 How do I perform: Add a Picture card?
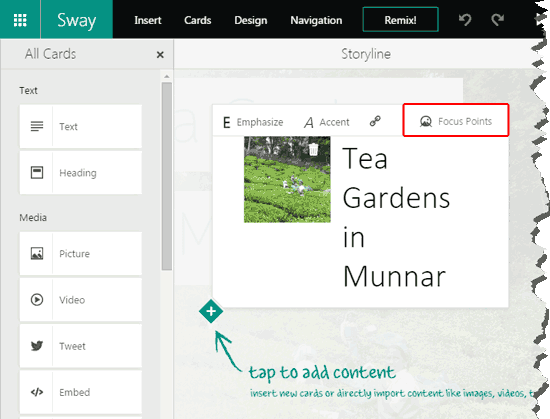click(81, 254)
